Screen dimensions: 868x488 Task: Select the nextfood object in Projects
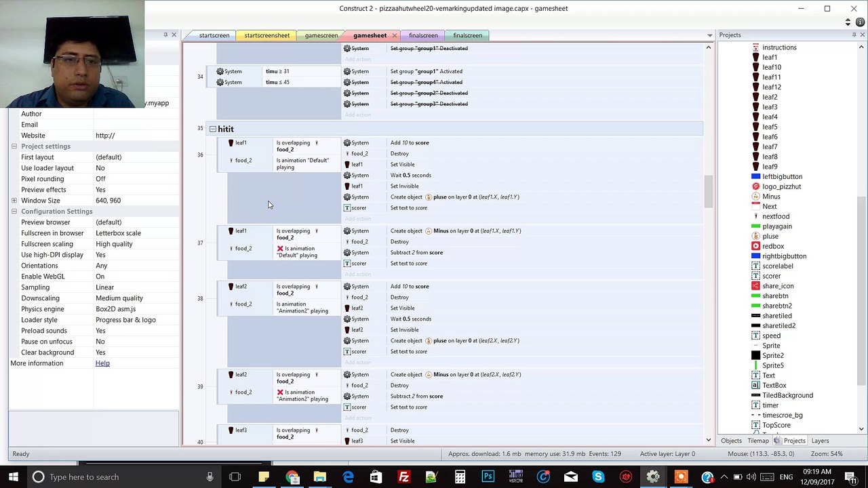pos(776,216)
